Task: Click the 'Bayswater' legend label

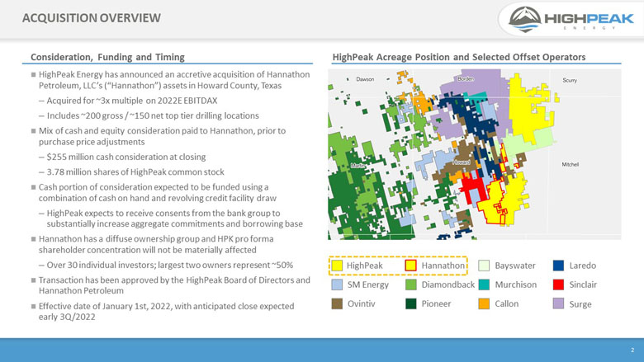Action: tap(515, 266)
